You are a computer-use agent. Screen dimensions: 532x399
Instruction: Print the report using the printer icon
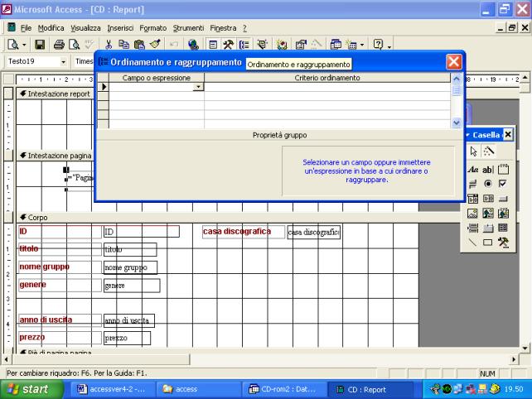tap(59, 45)
